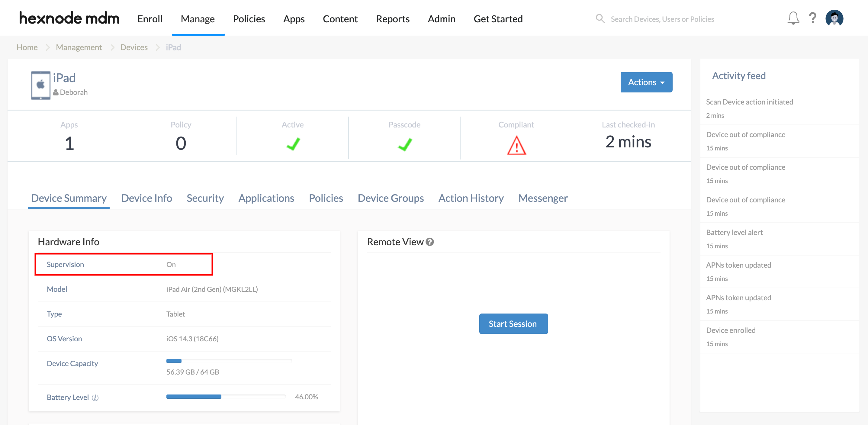Open the Actions dropdown
This screenshot has width=868, height=425.
pyautogui.click(x=646, y=82)
